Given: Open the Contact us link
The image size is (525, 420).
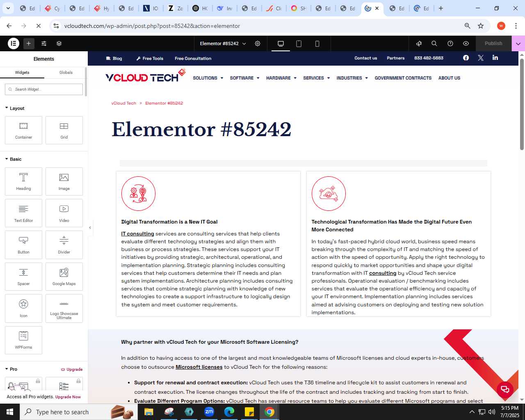Looking at the screenshot, I should click(366, 58).
